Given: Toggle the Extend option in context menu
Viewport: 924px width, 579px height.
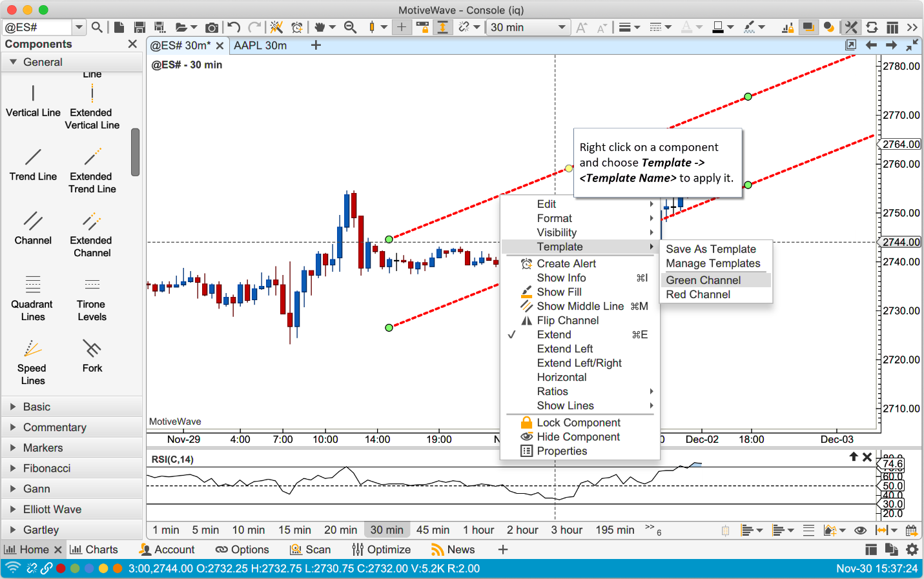Looking at the screenshot, I should coord(553,334).
